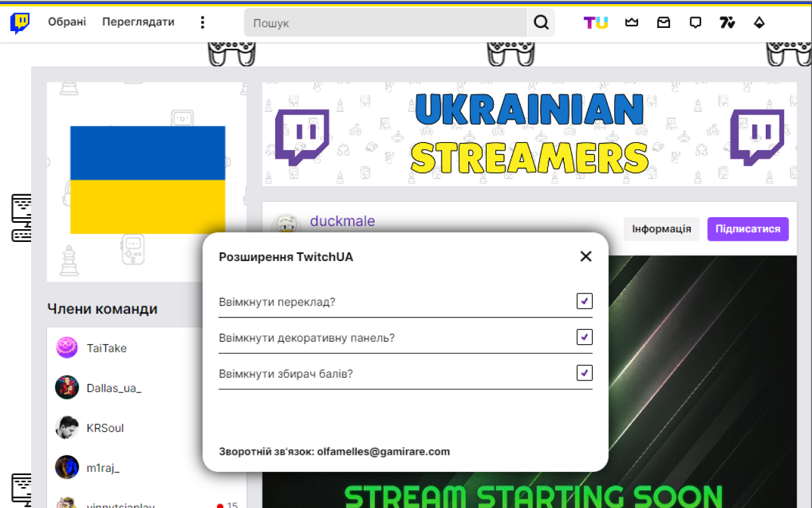This screenshot has width=812, height=508.
Task: Click the Bits diamond icon
Action: pos(759,22)
